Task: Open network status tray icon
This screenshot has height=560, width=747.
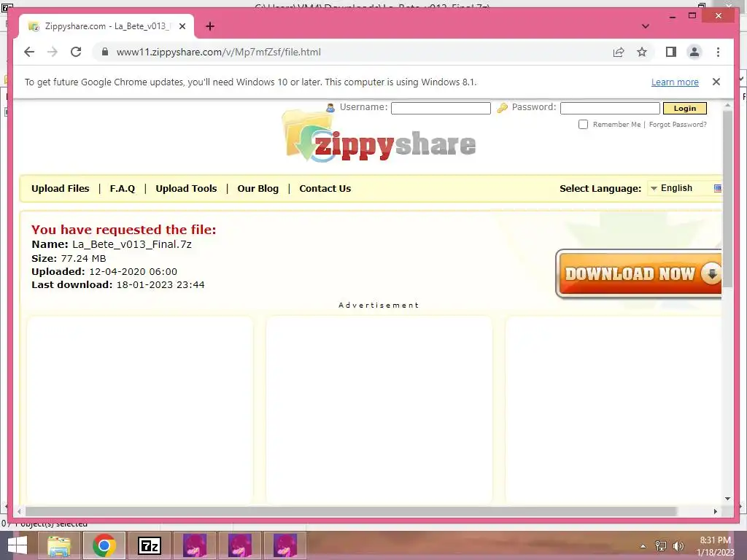Action: (661, 545)
